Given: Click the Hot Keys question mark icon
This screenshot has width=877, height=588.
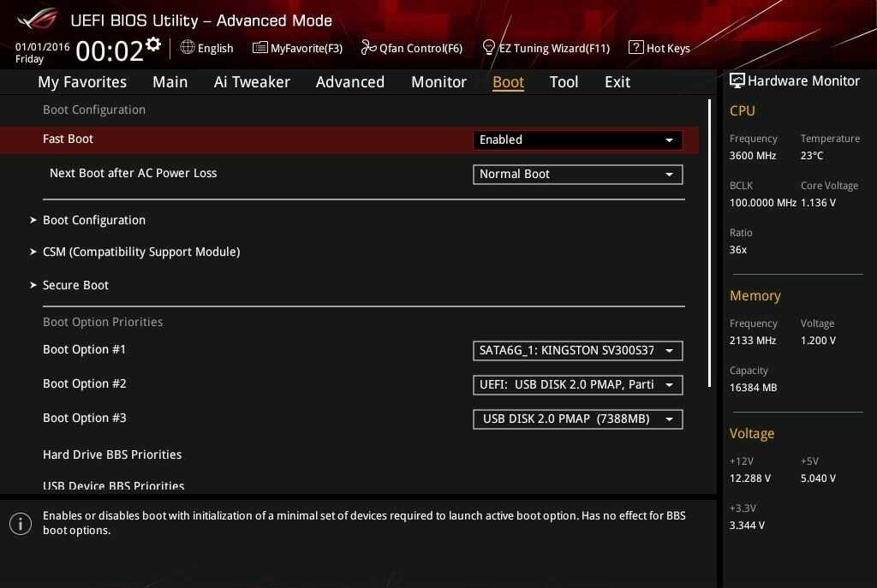Looking at the screenshot, I should point(635,47).
